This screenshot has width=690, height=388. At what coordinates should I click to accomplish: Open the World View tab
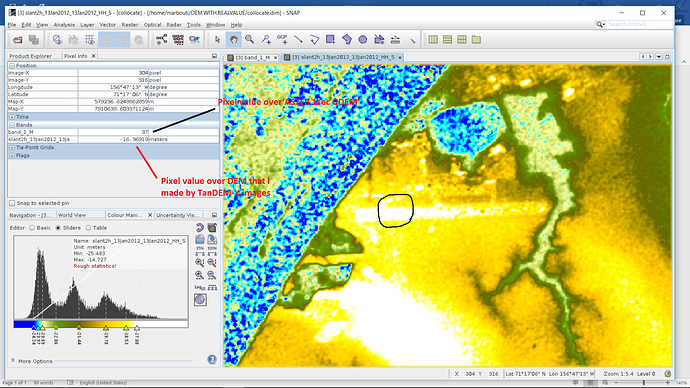[x=72, y=215]
